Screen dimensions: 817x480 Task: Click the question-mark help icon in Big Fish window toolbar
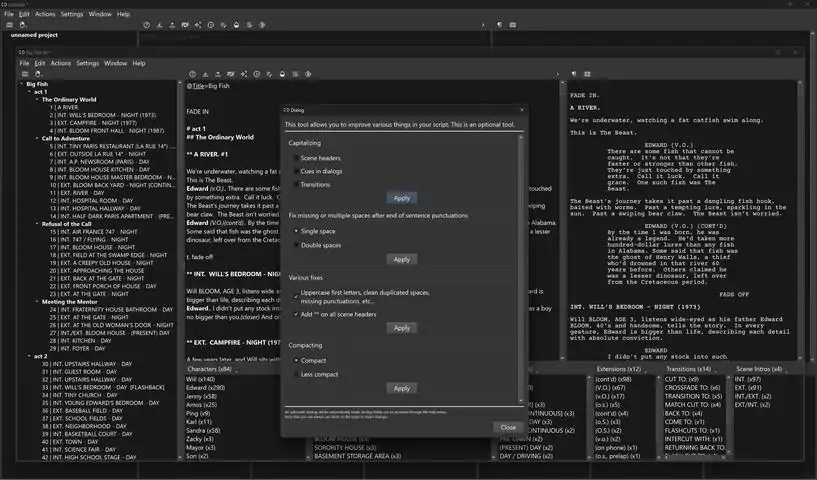(192, 75)
